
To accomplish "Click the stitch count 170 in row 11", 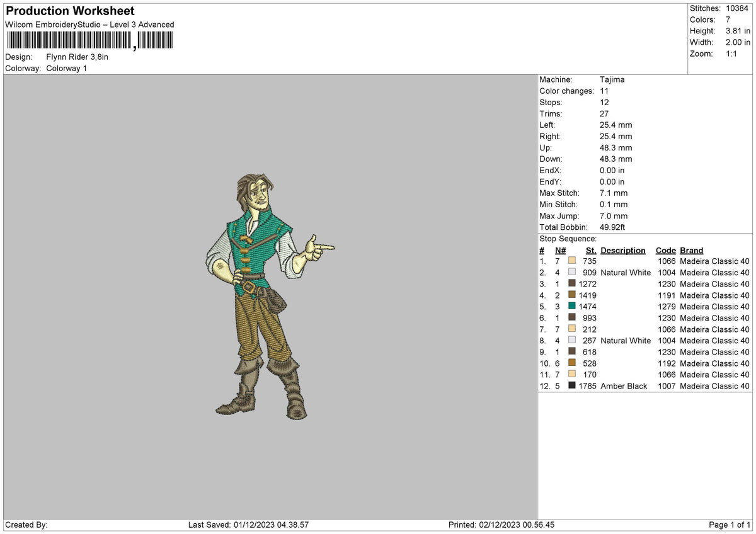I will [590, 375].
